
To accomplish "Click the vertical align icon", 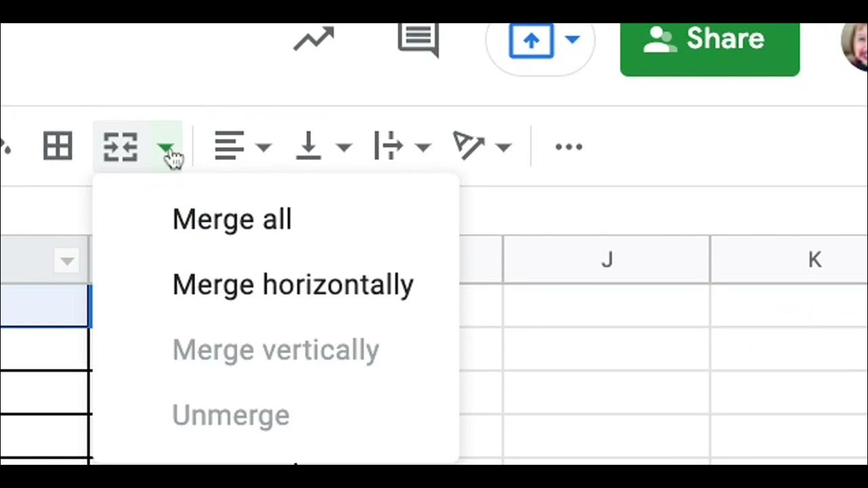I will (x=309, y=146).
